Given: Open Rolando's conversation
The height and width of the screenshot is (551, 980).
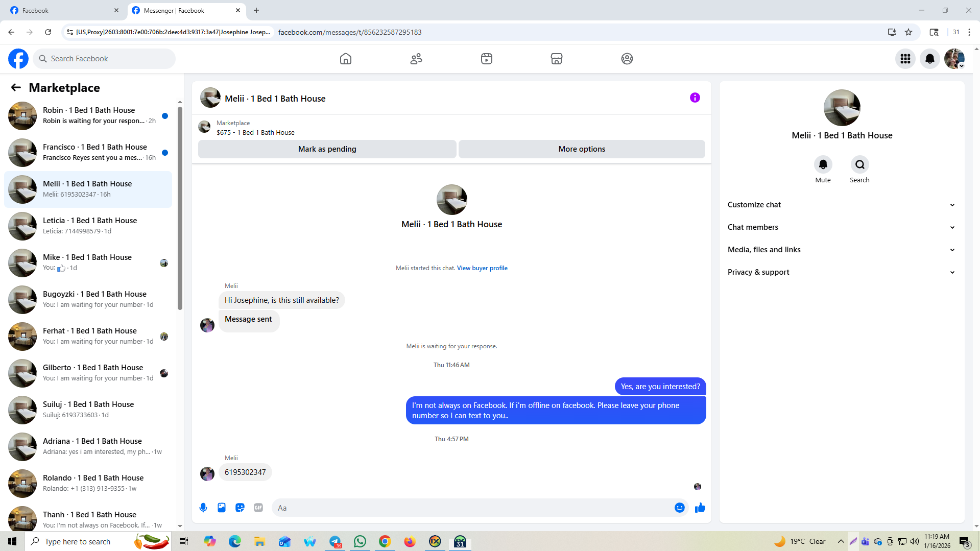Looking at the screenshot, I should (88, 484).
